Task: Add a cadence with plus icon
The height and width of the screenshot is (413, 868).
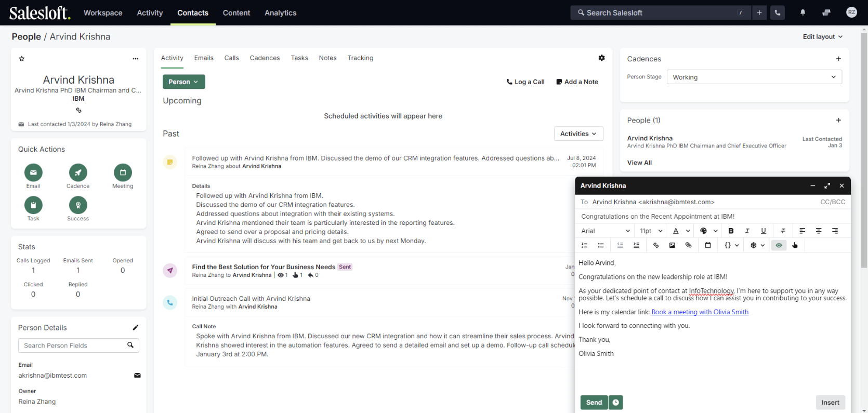Action: [838, 59]
